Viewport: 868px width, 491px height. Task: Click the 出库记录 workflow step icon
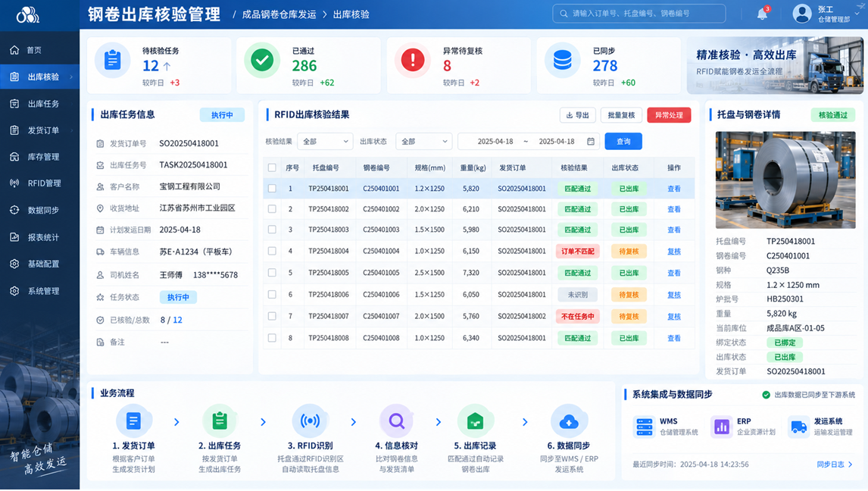pos(475,421)
